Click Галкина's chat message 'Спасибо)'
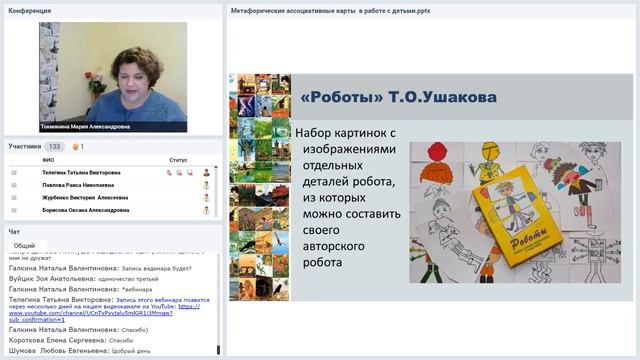 (x=78, y=330)
